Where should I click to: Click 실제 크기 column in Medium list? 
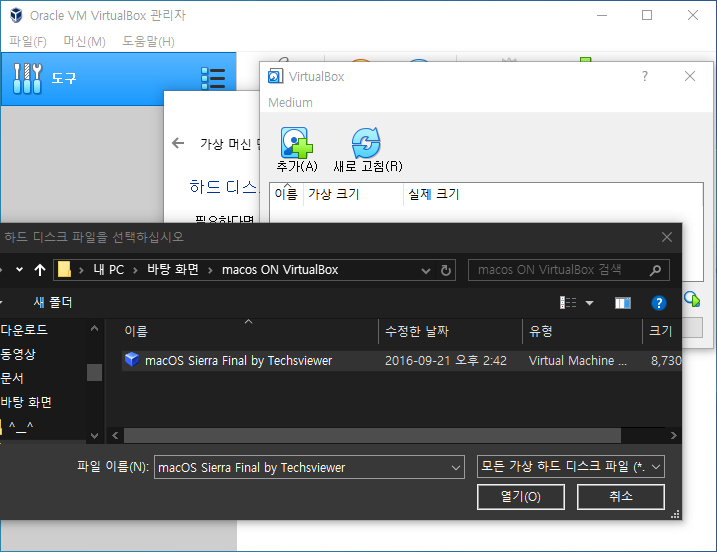(433, 194)
